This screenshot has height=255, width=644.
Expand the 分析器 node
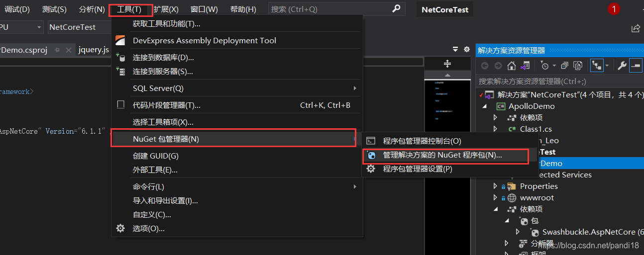507,244
